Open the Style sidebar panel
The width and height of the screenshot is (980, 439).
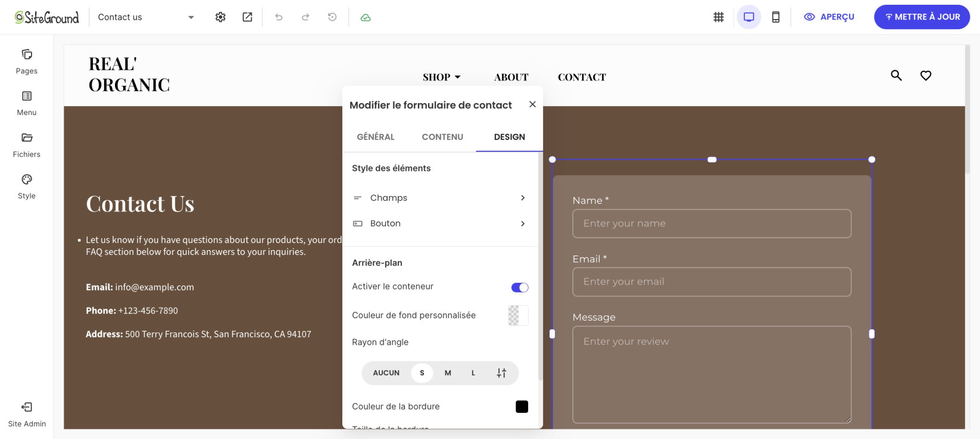coord(27,187)
